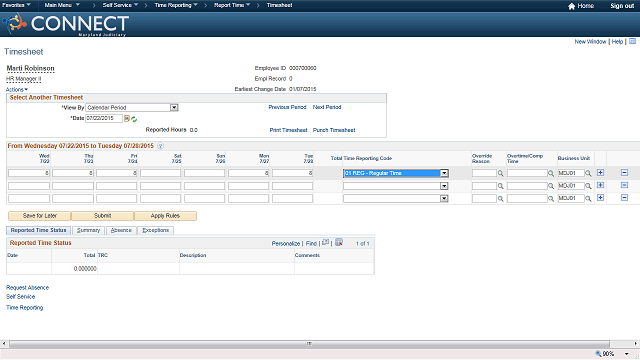640x360 pixels.
Task: Click the download grid icon in Reported Time Status
Action: click(339, 242)
